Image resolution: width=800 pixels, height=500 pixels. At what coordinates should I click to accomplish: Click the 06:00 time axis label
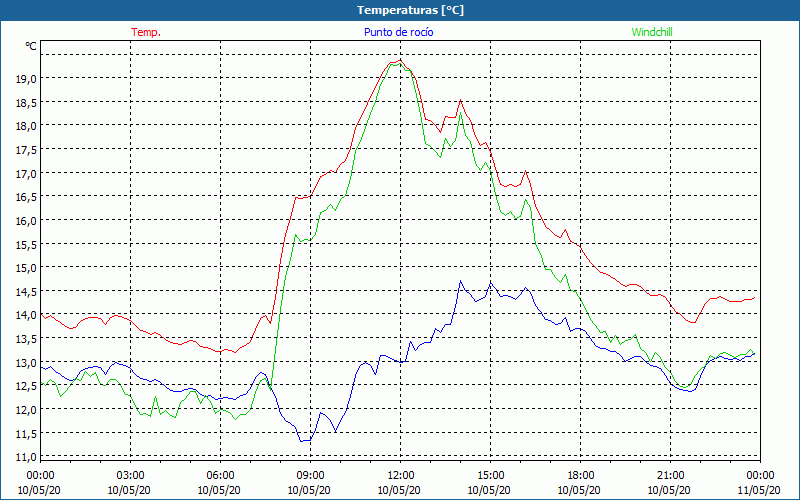click(220, 476)
